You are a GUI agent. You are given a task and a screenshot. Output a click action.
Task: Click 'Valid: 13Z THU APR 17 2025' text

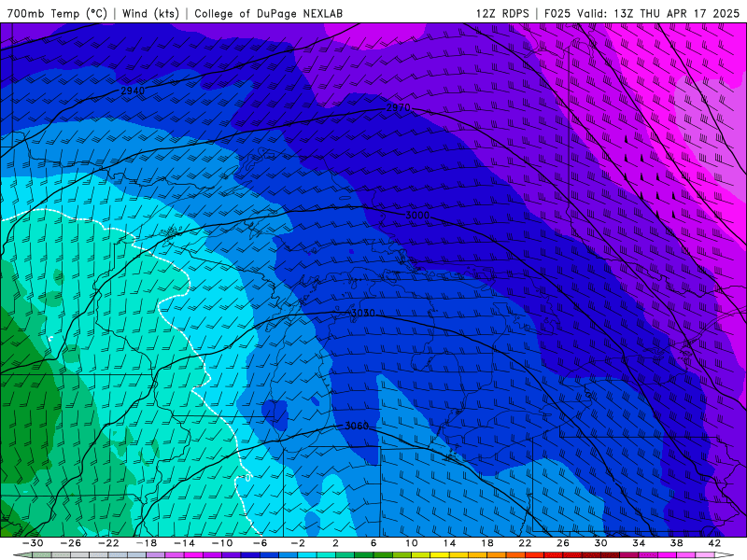(658, 13)
